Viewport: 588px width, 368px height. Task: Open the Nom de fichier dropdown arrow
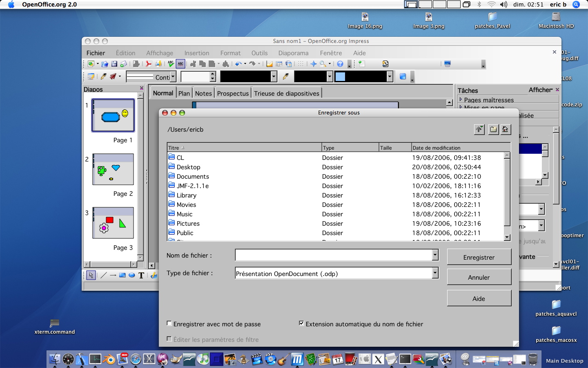tap(435, 255)
